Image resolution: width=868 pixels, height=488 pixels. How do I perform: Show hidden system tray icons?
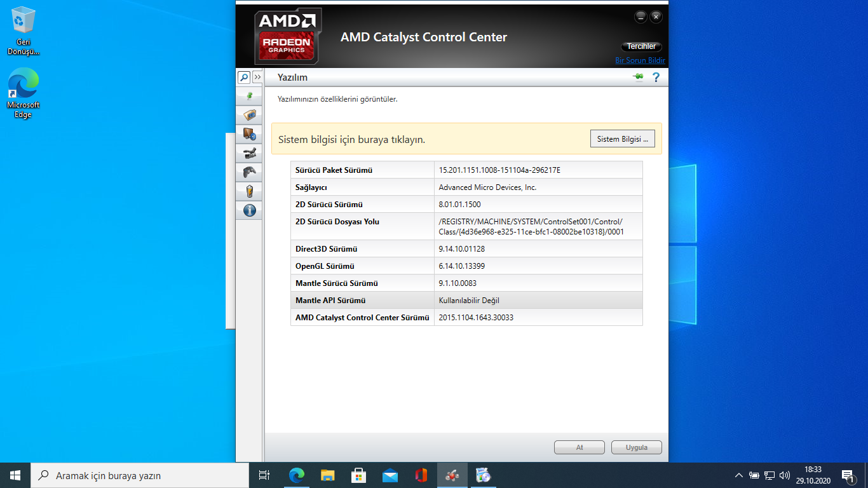click(x=738, y=475)
